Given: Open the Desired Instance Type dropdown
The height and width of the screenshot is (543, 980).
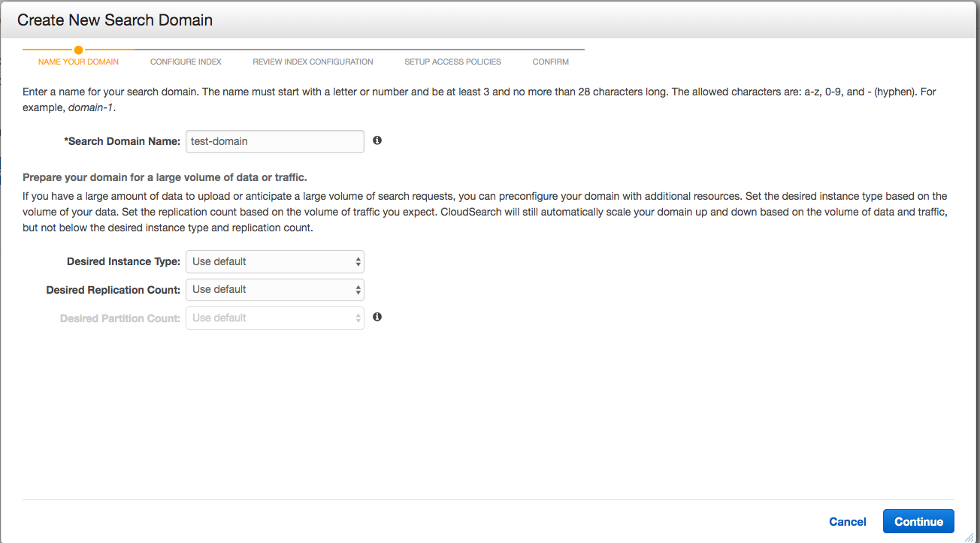Looking at the screenshot, I should (x=275, y=261).
